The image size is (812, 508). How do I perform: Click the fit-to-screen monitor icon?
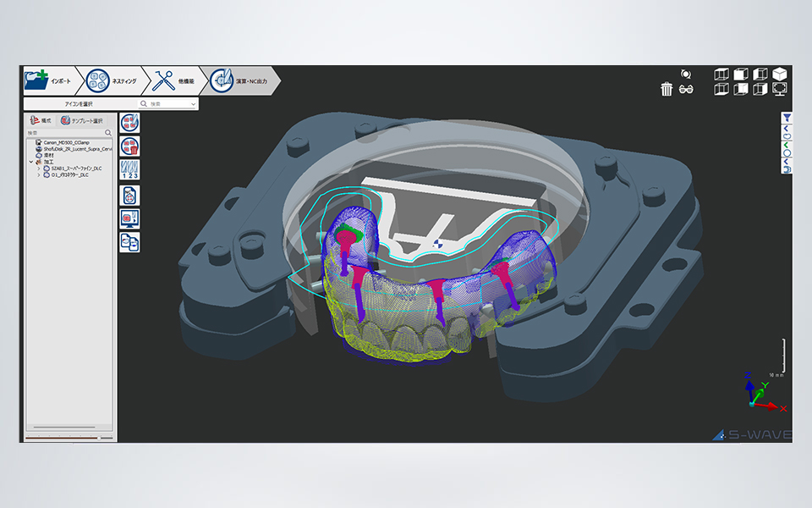coord(779,89)
